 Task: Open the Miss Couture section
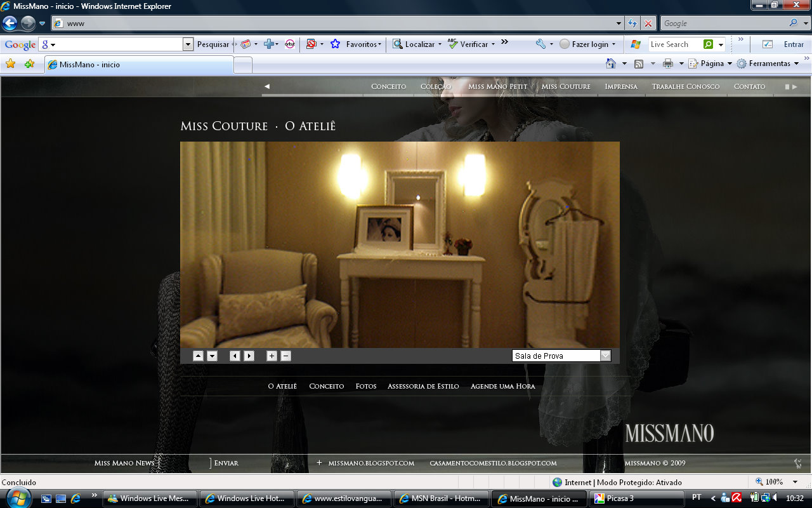[566, 86]
